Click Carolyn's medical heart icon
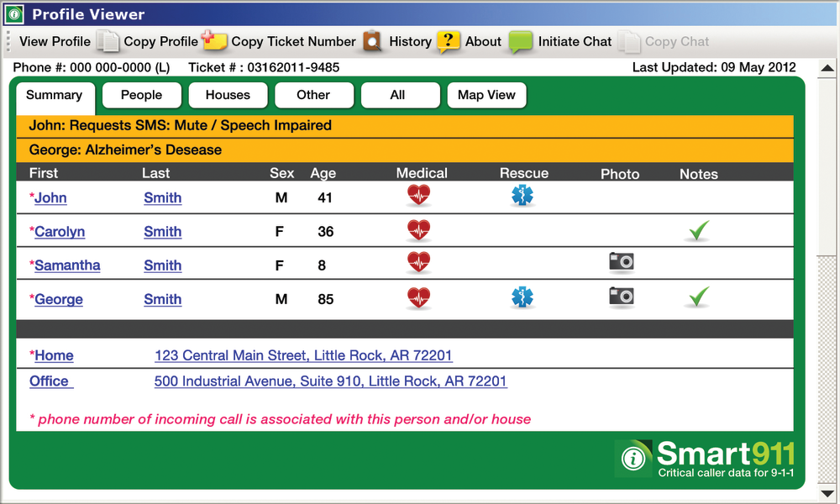 [x=418, y=228]
